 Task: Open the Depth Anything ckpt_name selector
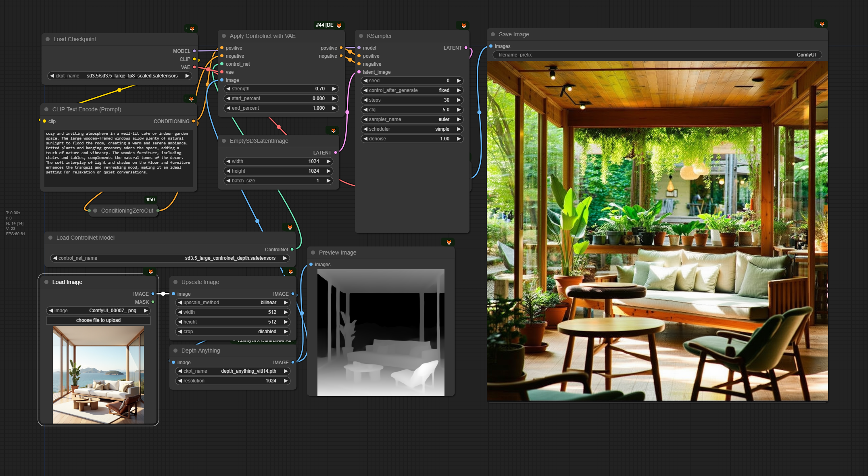tap(233, 371)
